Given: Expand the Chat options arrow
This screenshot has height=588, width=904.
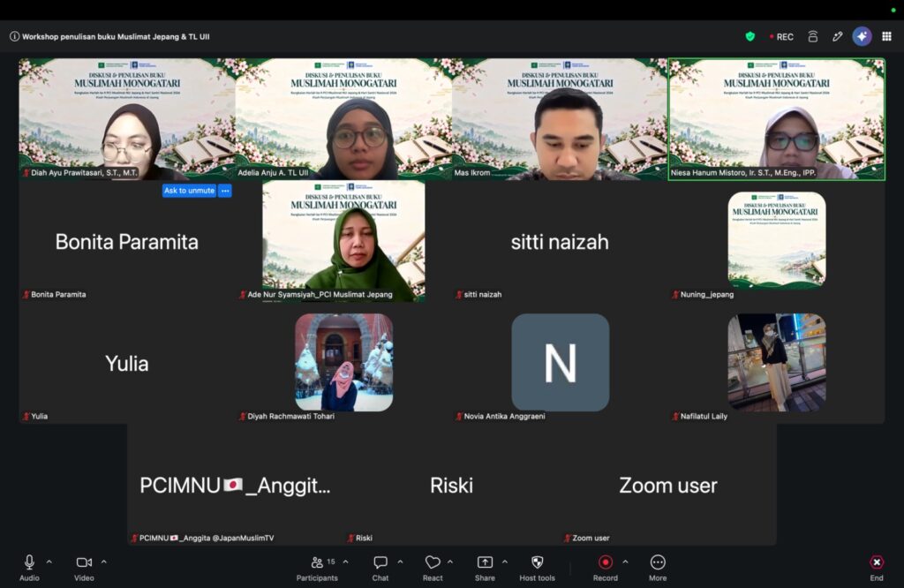Looking at the screenshot, I should (400, 562).
